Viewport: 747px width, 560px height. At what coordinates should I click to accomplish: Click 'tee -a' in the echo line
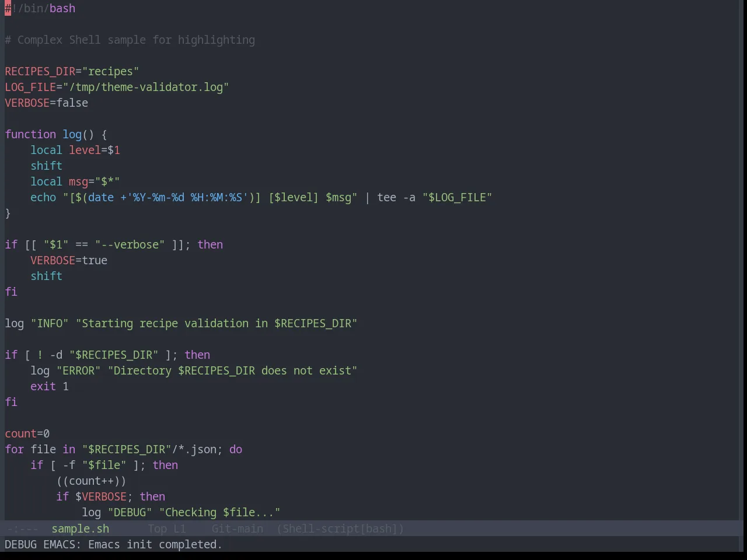click(x=396, y=197)
